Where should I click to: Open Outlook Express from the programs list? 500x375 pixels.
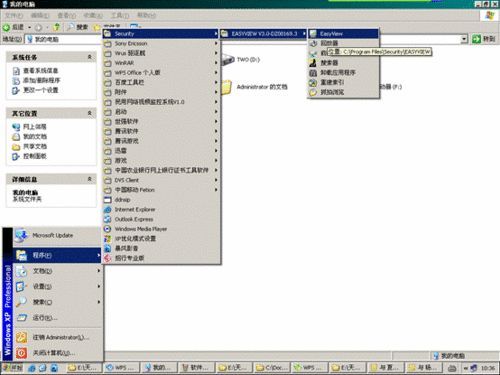click(x=162, y=219)
